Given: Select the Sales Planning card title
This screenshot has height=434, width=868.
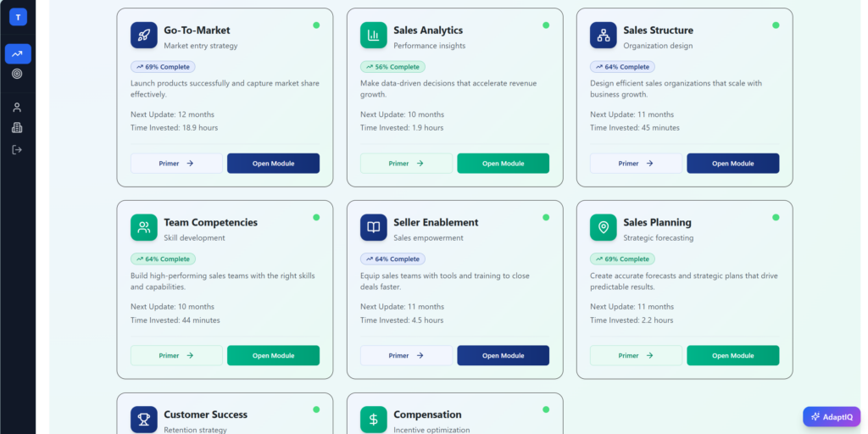Looking at the screenshot, I should (x=657, y=223).
